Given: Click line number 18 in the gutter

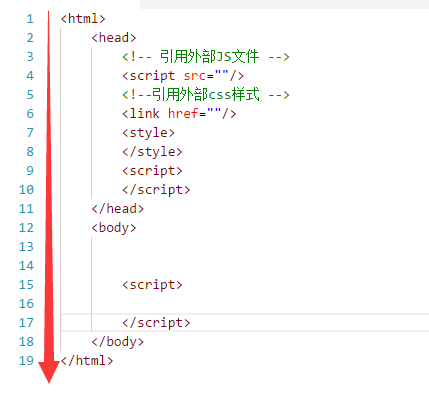Looking at the screenshot, I should pyautogui.click(x=26, y=342).
